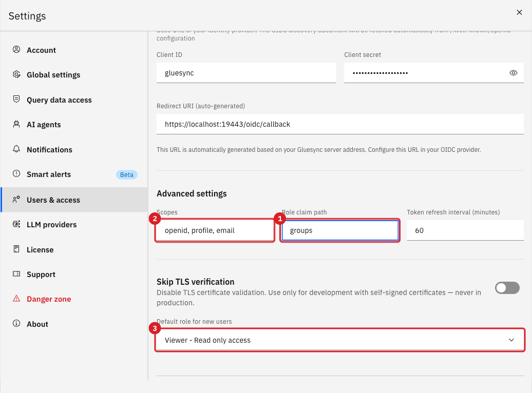Show the About section
This screenshot has width=532, height=393.
[74, 324]
